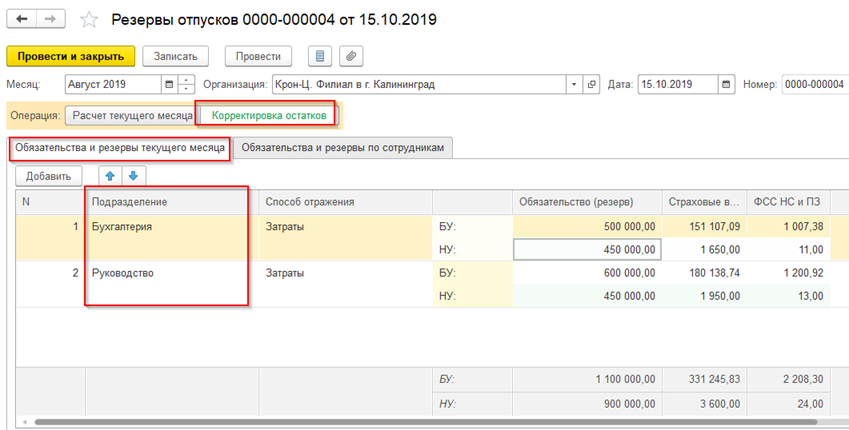Viewport: 849px width, 430px height.
Task: Select Расчет текущего месяца operation
Action: click(x=131, y=115)
